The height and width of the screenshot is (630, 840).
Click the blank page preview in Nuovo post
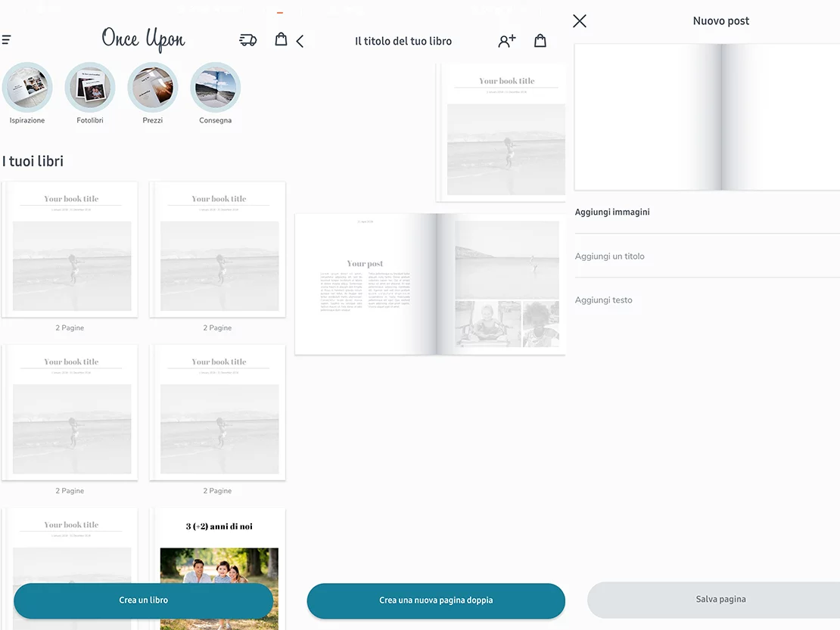tap(707, 117)
